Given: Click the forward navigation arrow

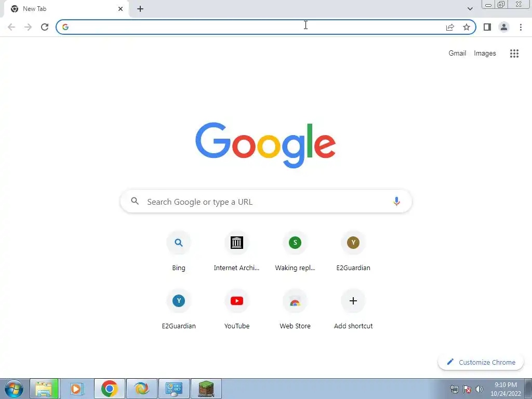Looking at the screenshot, I should pos(28,27).
